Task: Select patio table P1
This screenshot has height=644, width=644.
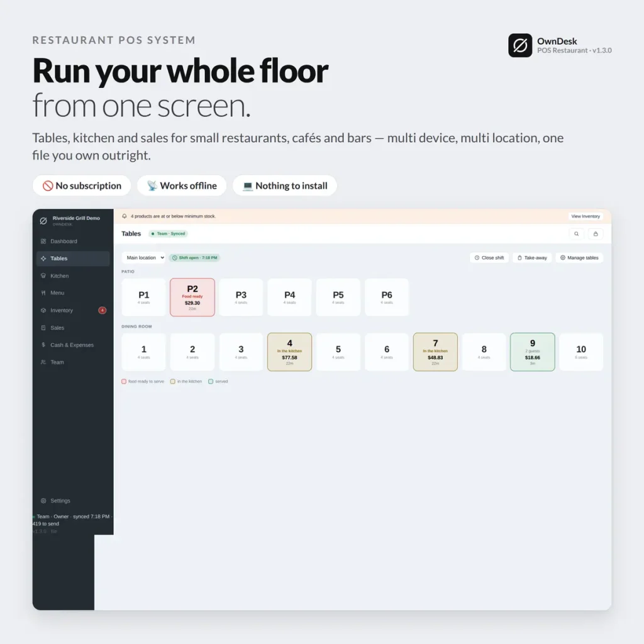Action: click(x=144, y=297)
